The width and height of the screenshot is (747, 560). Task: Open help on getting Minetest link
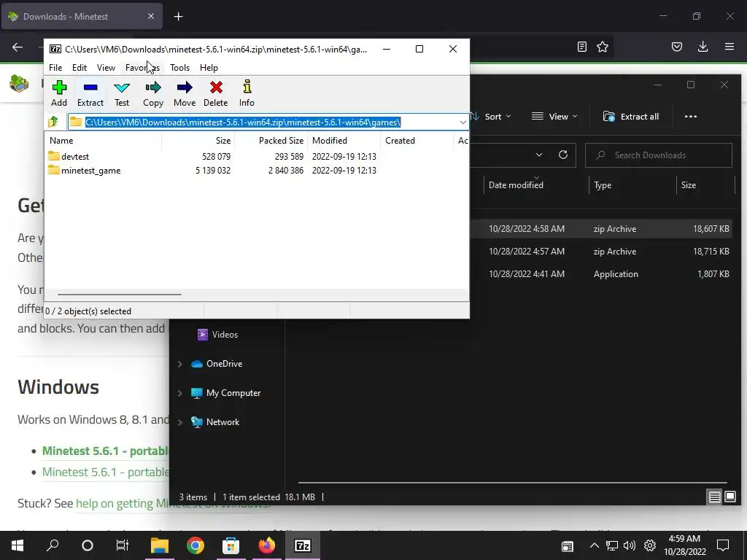(x=174, y=503)
